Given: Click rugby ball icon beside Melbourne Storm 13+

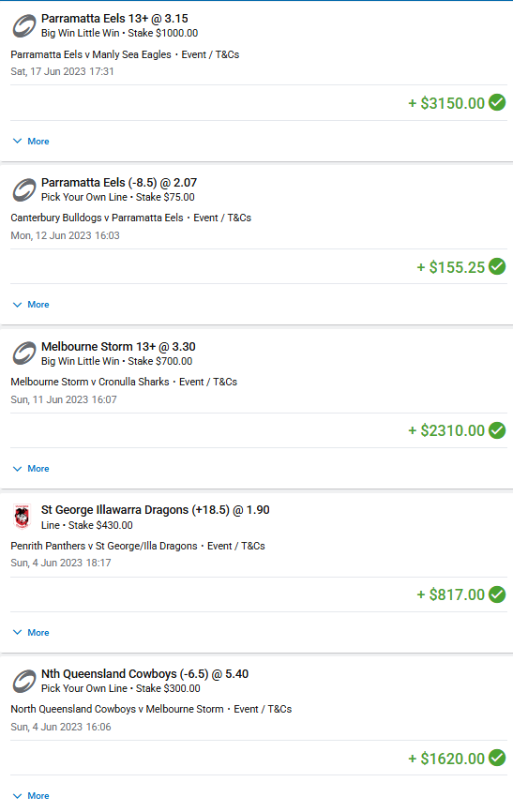Looking at the screenshot, I should (x=23, y=353).
